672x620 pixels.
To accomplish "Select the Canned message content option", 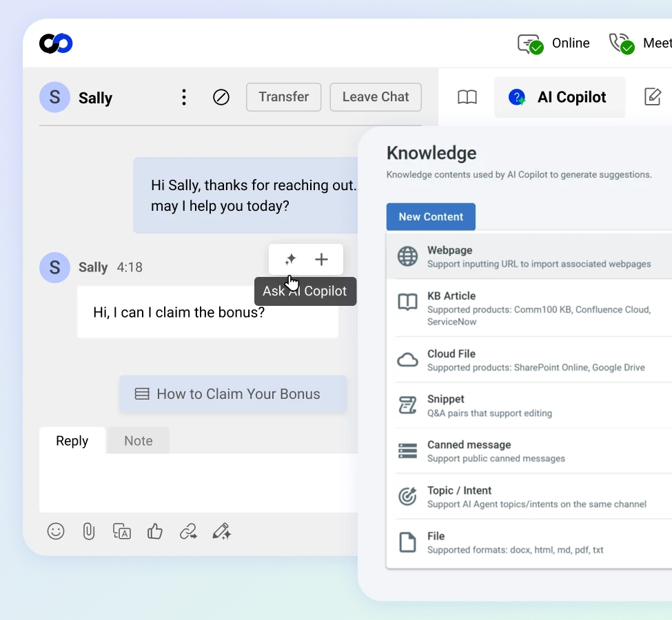I will [x=529, y=451].
